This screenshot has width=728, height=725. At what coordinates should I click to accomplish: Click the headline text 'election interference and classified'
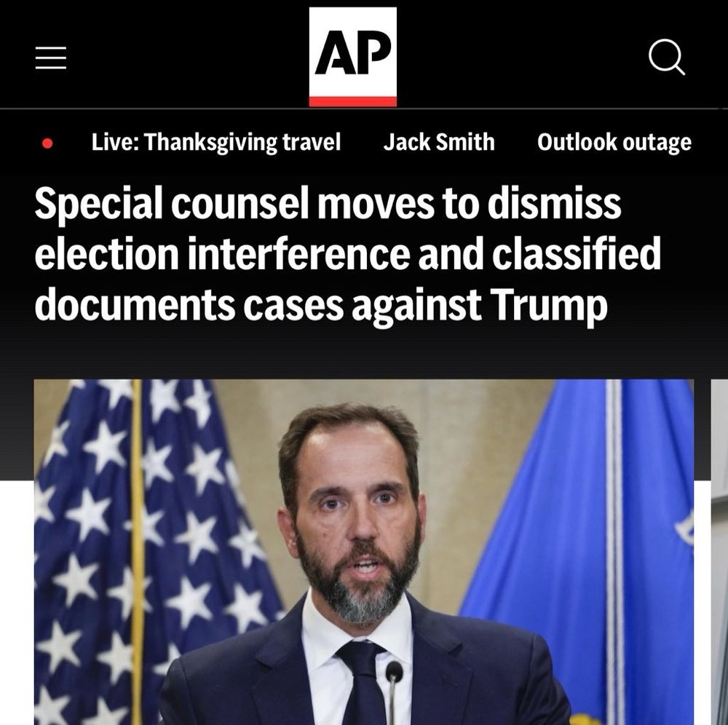[x=347, y=253]
